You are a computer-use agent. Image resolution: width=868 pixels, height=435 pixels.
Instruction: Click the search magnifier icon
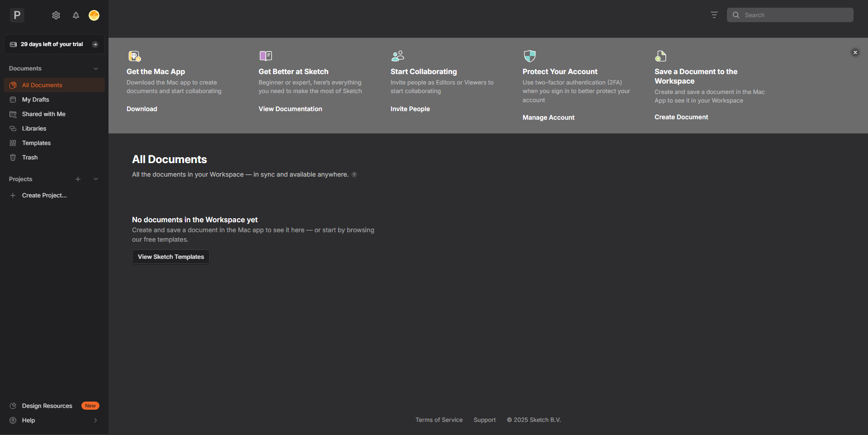click(736, 15)
